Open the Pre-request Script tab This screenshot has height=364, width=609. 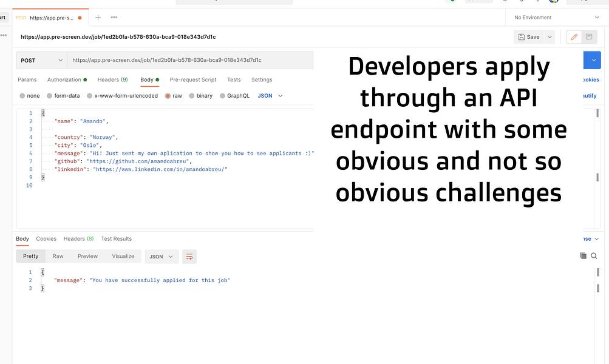pyautogui.click(x=193, y=79)
